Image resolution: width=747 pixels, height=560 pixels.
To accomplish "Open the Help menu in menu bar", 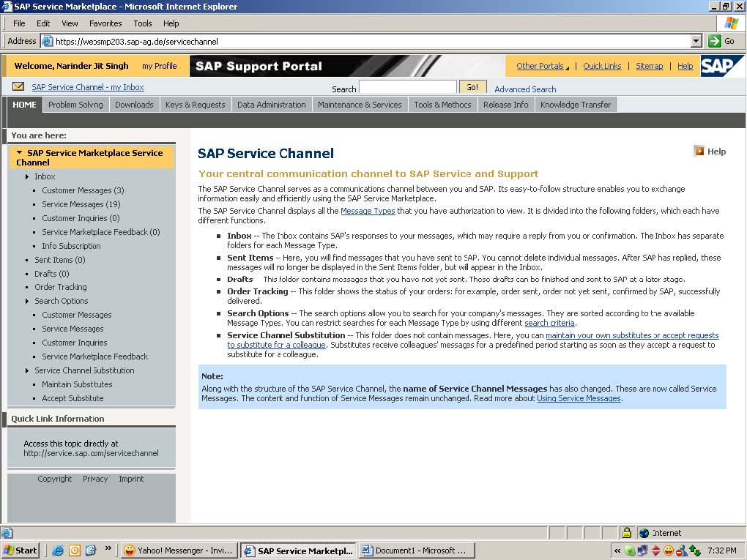I will [171, 23].
